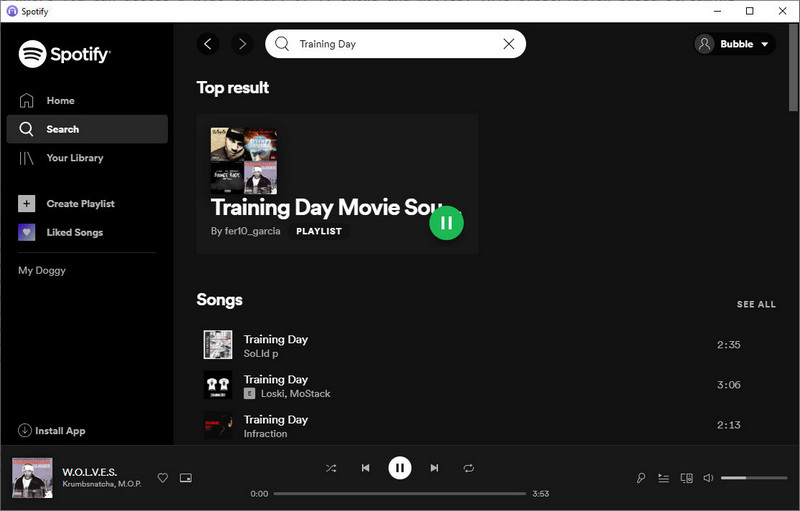This screenshot has height=511, width=800.
Task: Pause playback in bottom player bar
Action: tap(399, 468)
